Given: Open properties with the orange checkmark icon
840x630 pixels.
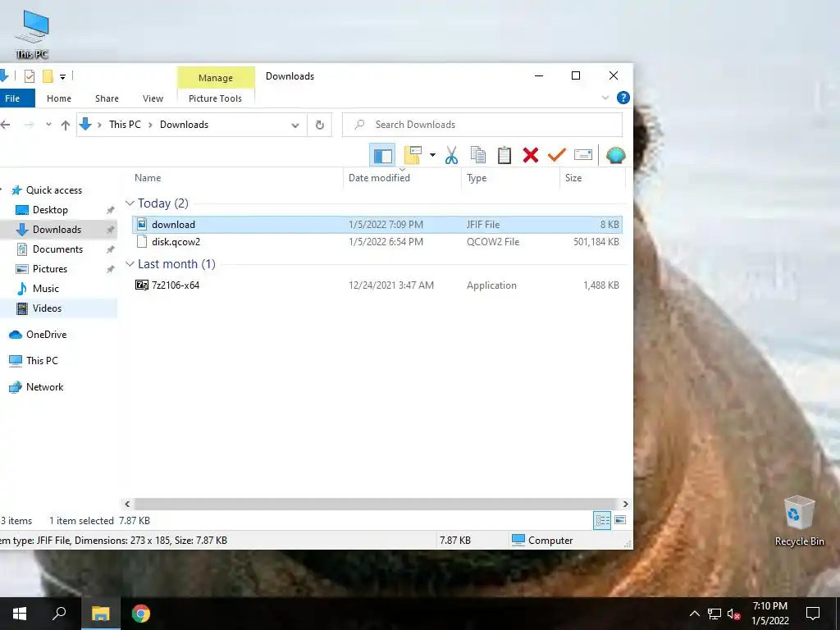Looking at the screenshot, I should tap(557, 155).
